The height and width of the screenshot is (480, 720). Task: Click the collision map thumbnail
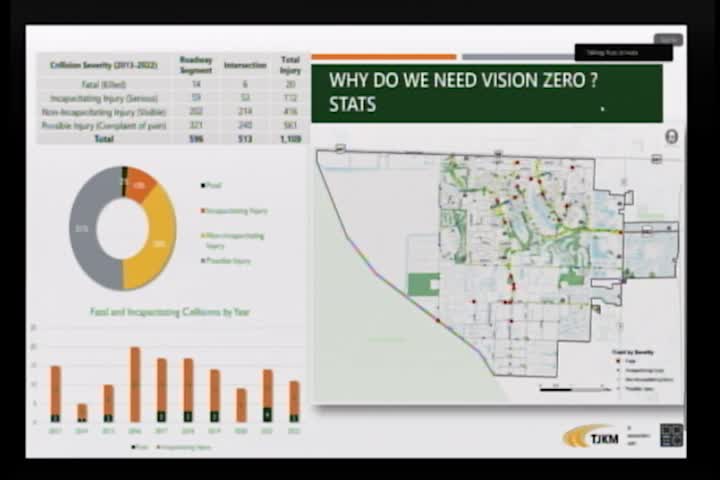(498, 265)
